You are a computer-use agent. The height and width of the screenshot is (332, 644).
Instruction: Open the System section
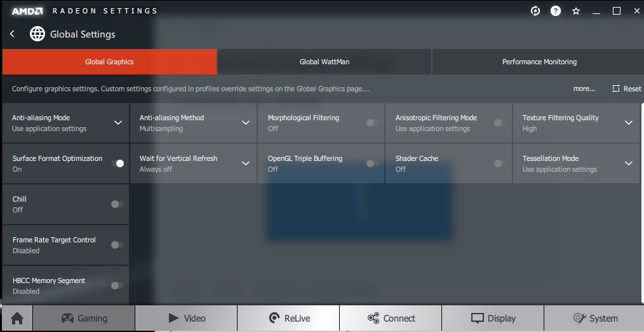coord(594,318)
